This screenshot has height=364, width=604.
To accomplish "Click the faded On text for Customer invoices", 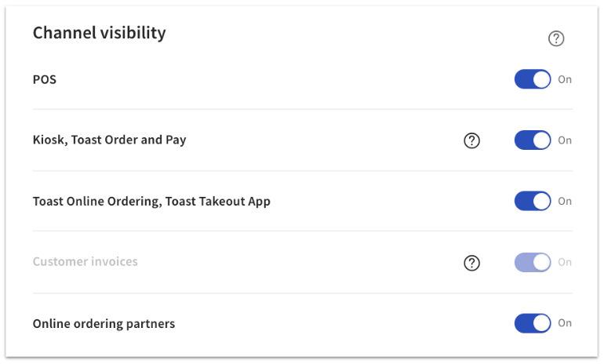I will tap(565, 263).
